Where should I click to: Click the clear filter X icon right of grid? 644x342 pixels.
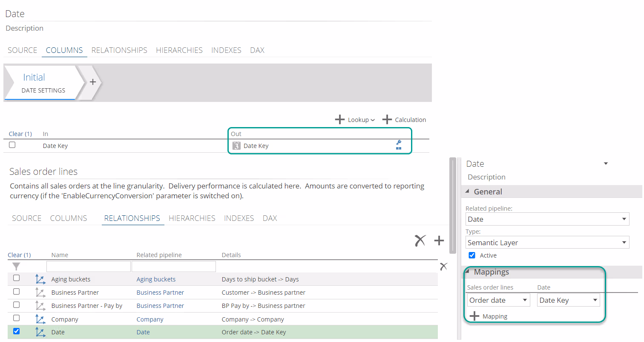pyautogui.click(x=443, y=267)
